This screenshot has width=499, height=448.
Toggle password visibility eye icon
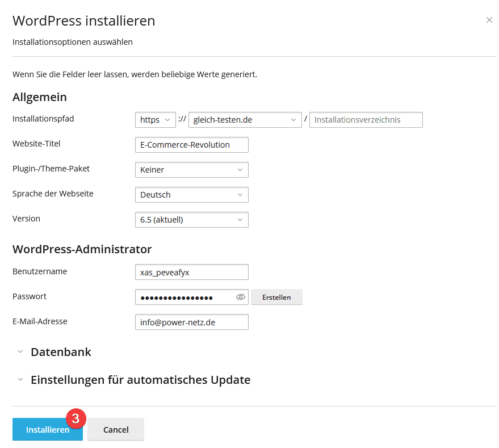click(x=240, y=297)
